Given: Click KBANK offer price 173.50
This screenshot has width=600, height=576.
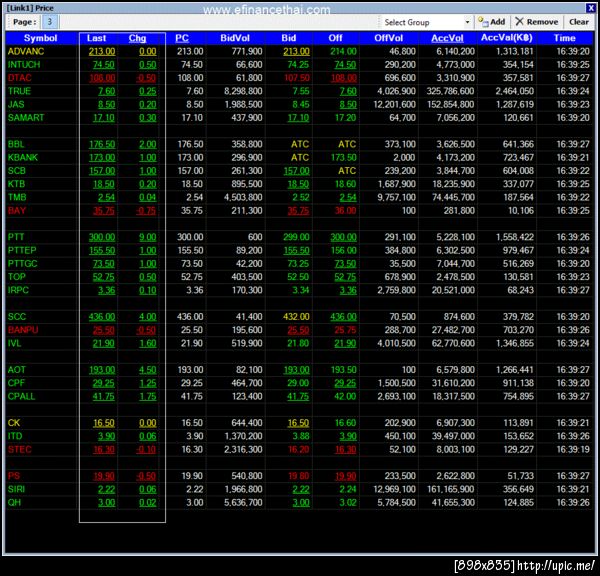Looking at the screenshot, I should point(343,157).
